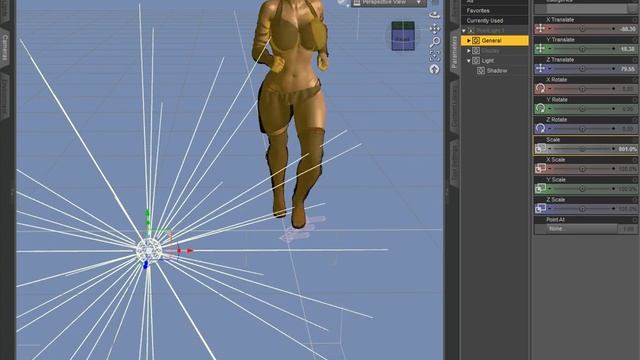Click the Y Translate value 18.38
The height and width of the screenshot is (360, 640).
pyautogui.click(x=627, y=49)
